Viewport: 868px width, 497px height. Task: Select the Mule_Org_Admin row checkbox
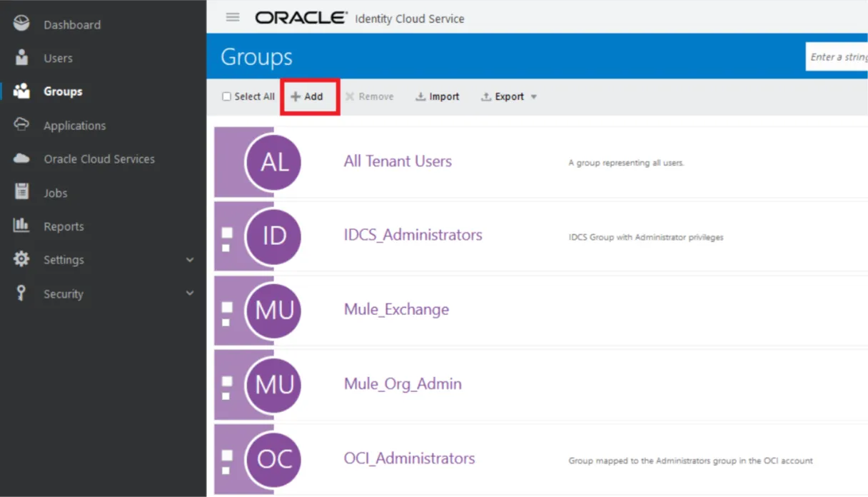click(x=226, y=382)
